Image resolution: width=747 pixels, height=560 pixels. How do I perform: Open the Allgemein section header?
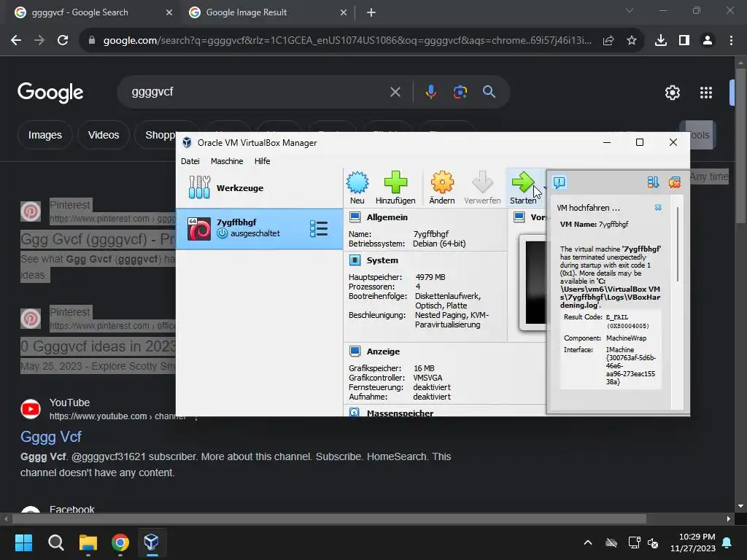[387, 217]
